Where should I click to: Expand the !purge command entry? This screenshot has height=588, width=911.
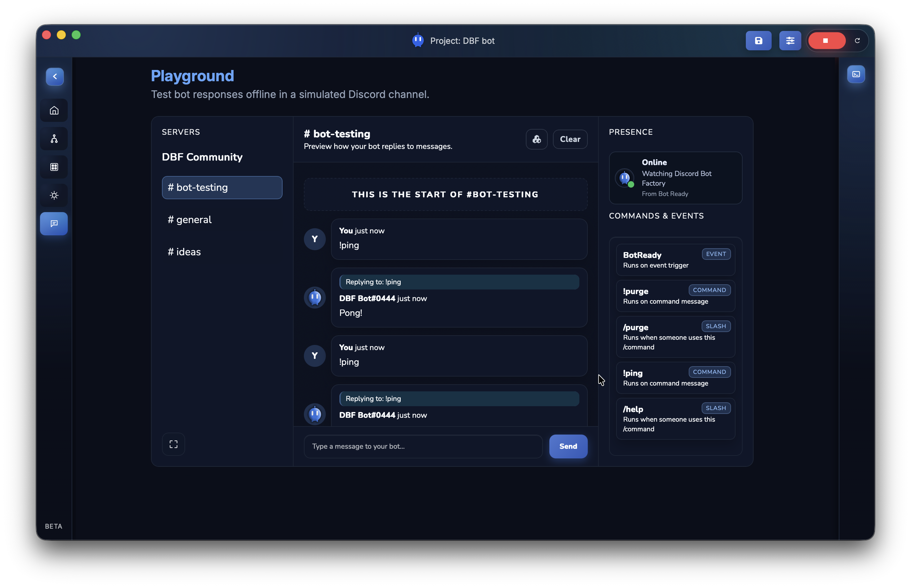coord(675,296)
